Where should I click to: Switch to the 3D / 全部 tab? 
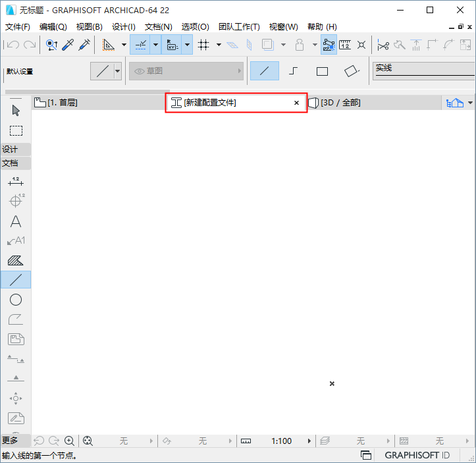[373, 103]
